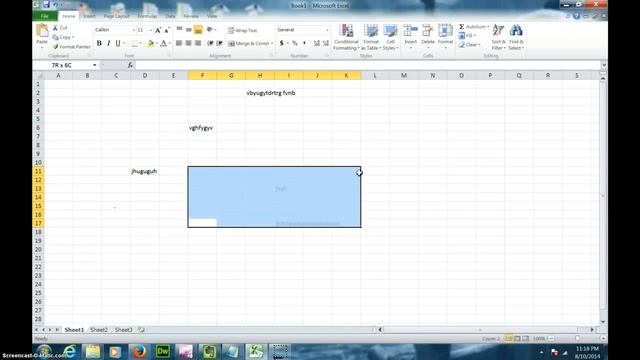The height and width of the screenshot is (360, 640).
Task: Increase font size with Grow Font
Action: click(158, 30)
